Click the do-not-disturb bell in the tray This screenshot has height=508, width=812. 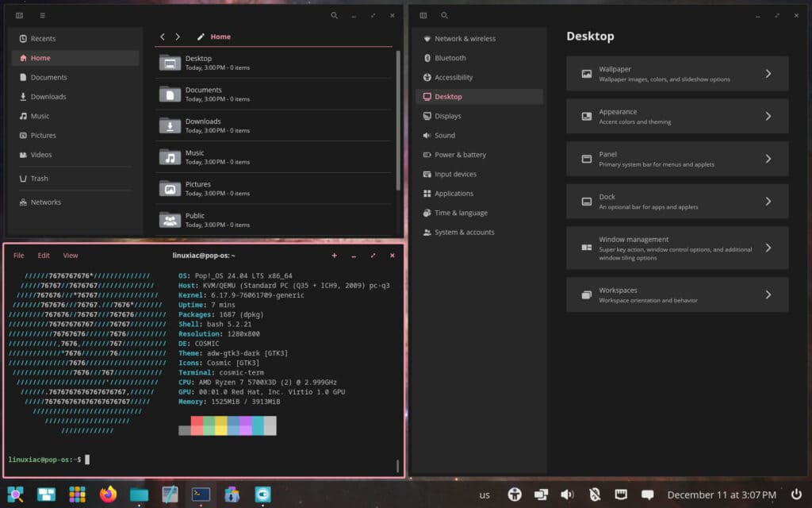click(x=593, y=493)
